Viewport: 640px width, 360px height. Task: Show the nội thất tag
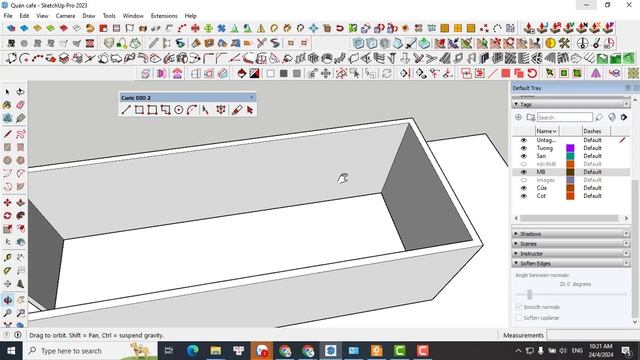coord(524,164)
